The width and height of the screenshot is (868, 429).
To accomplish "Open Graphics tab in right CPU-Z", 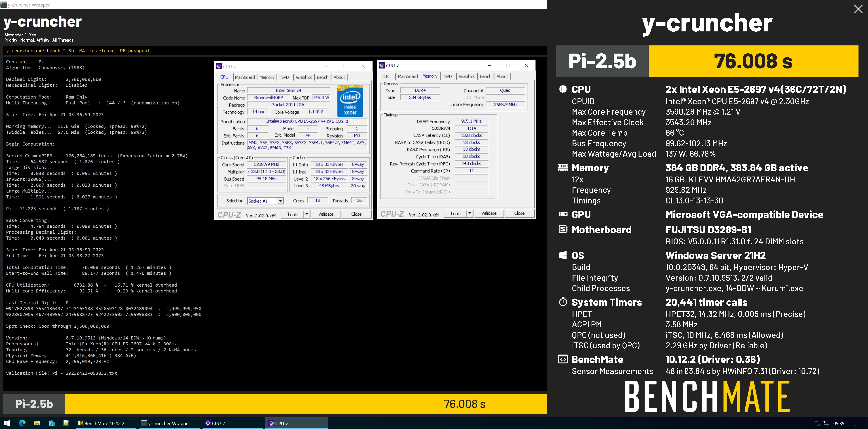I will pyautogui.click(x=467, y=76).
